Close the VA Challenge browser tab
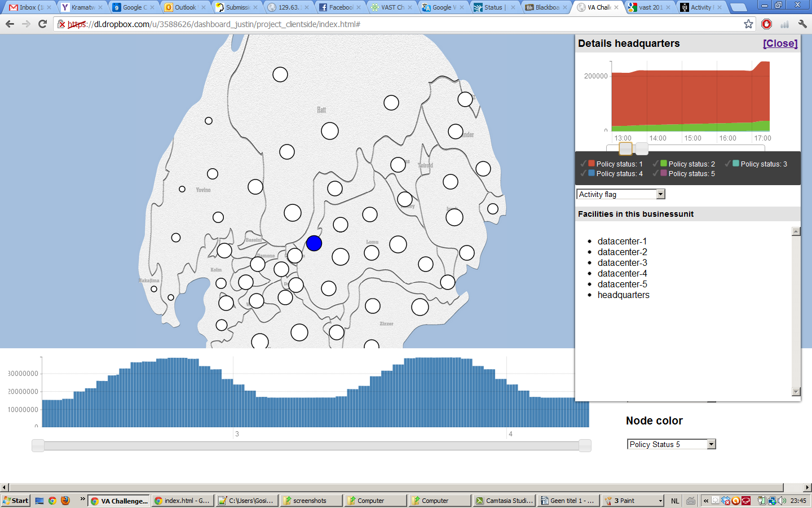 pyautogui.click(x=616, y=7)
